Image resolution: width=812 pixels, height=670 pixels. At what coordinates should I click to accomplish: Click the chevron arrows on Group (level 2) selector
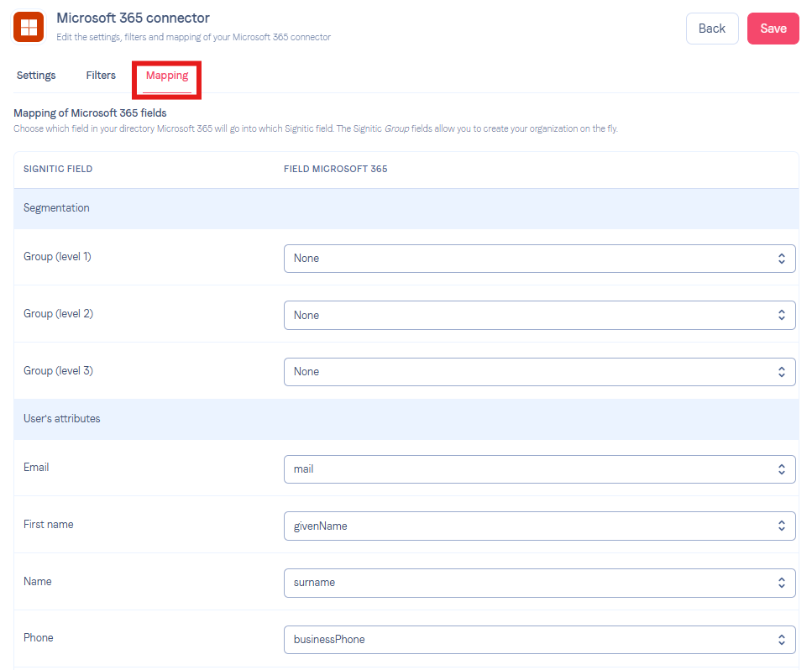point(782,315)
